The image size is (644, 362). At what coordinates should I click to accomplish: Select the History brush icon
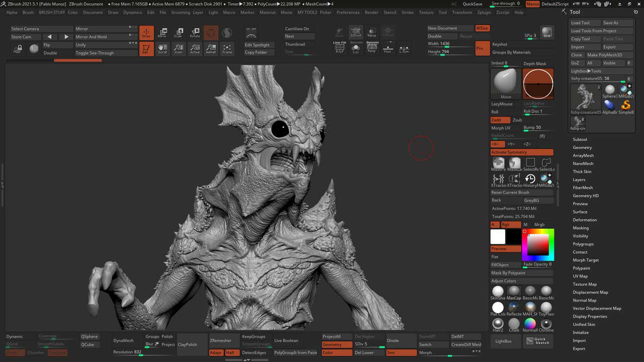530,180
